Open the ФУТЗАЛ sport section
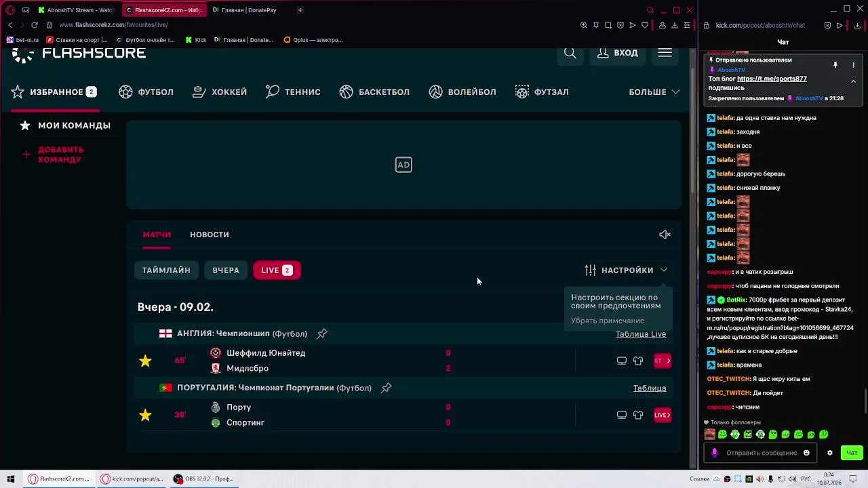Screen dimensions: 868x488 542,91
